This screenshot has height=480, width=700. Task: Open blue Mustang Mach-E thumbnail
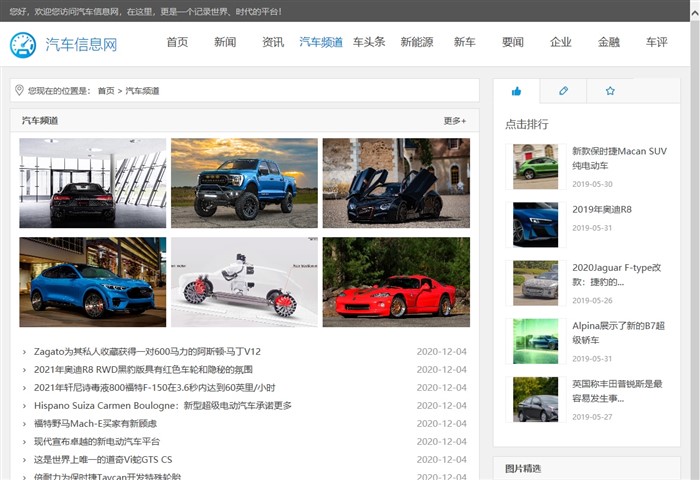point(92,282)
